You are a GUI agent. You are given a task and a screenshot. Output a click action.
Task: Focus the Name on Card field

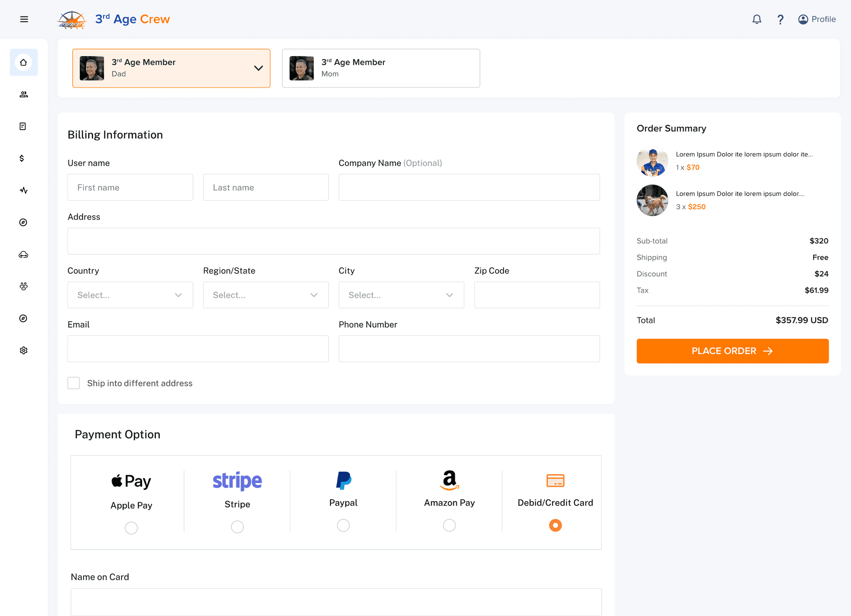(x=336, y=602)
